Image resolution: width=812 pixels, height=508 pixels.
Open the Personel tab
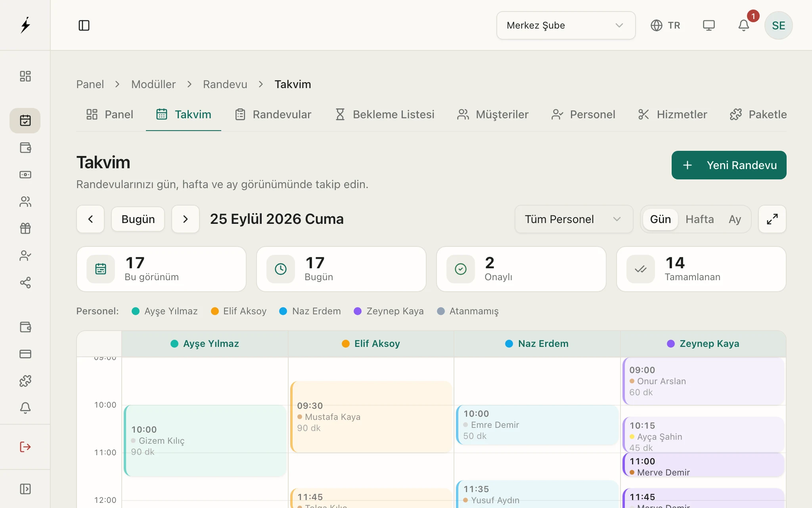pos(583,114)
